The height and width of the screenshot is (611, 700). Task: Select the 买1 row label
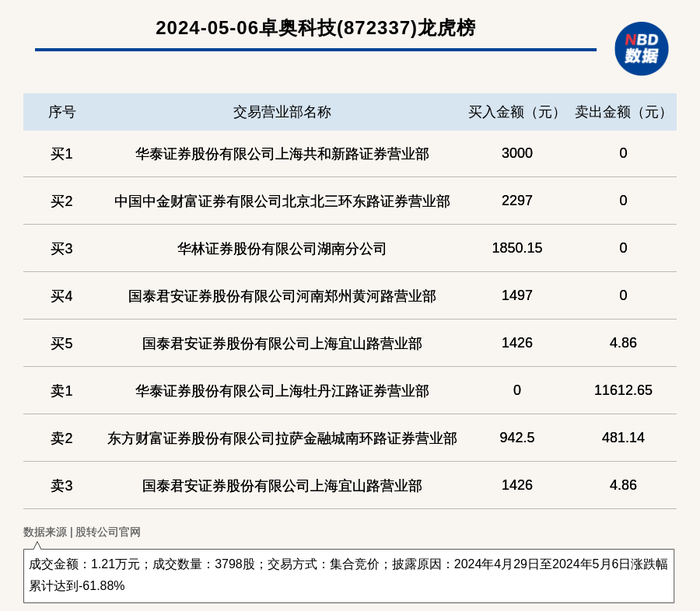[61, 154]
